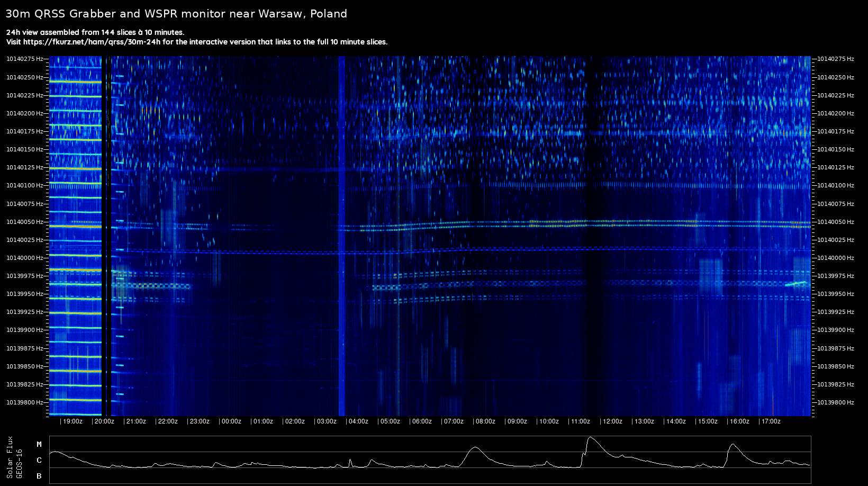
Task: Click the 19:00z time marker
Action: (71, 421)
